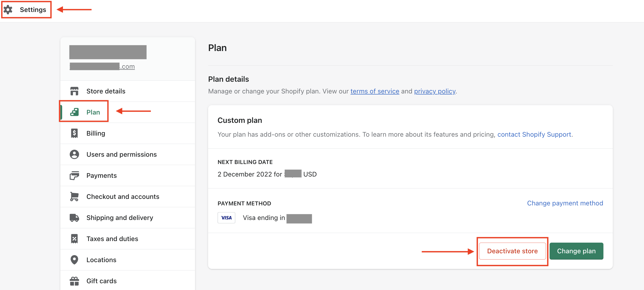Screen dimensions: 644x290
Task: Click the PAYMENT METHOD label
Action: (x=244, y=203)
